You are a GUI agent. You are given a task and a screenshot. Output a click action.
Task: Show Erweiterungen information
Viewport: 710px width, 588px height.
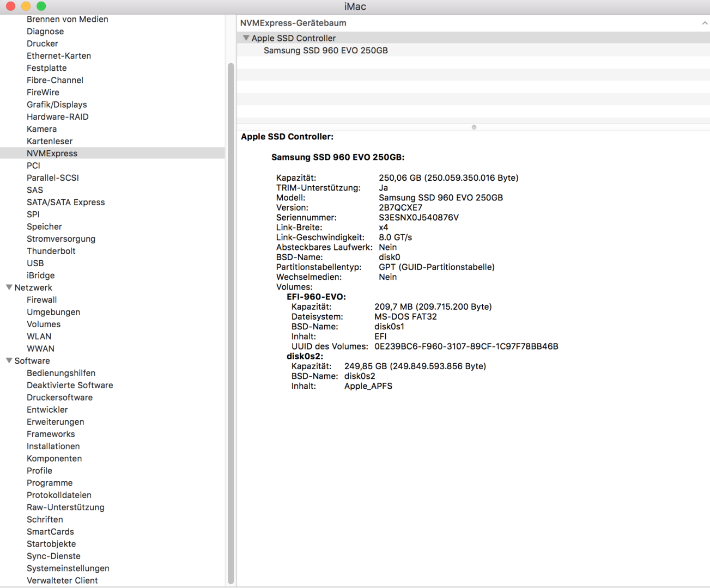[x=56, y=422]
